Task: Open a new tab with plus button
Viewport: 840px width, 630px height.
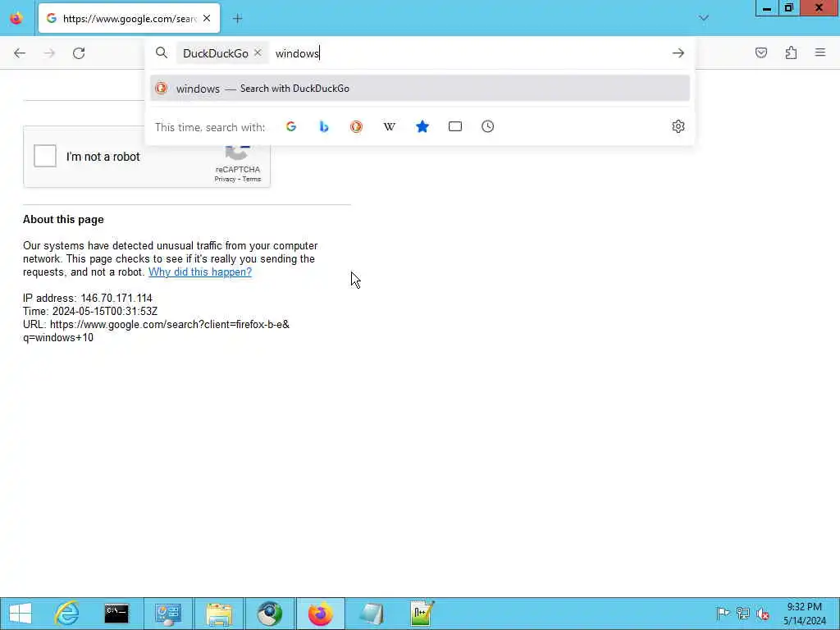Action: (237, 18)
